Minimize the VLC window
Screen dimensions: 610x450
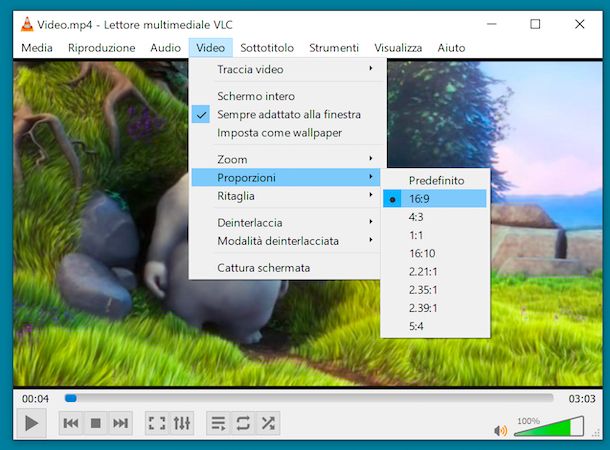[492, 24]
